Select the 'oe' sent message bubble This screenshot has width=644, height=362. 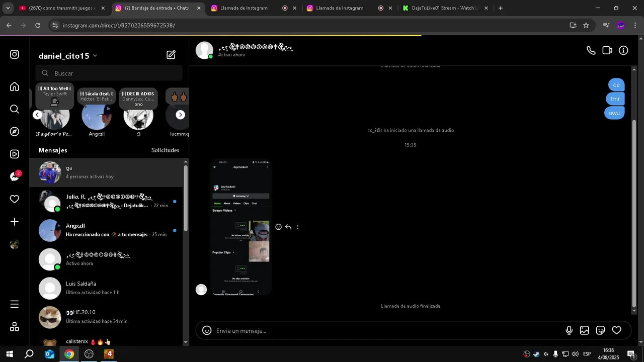616,84
